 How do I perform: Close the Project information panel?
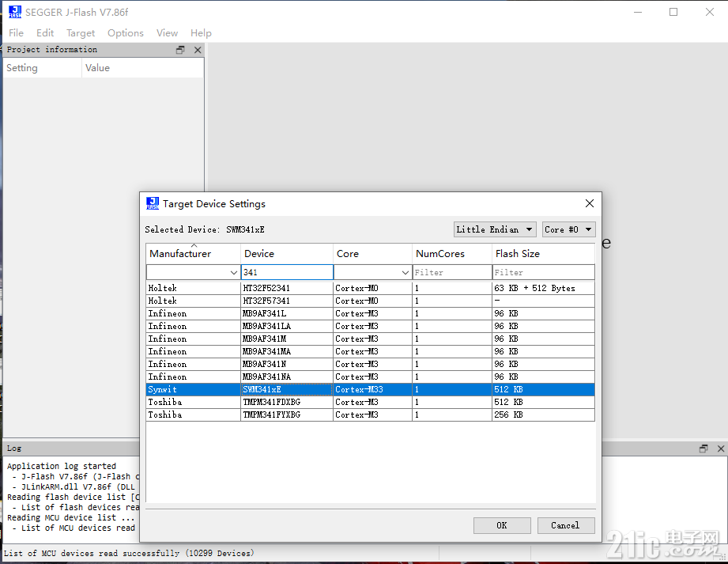click(x=198, y=50)
